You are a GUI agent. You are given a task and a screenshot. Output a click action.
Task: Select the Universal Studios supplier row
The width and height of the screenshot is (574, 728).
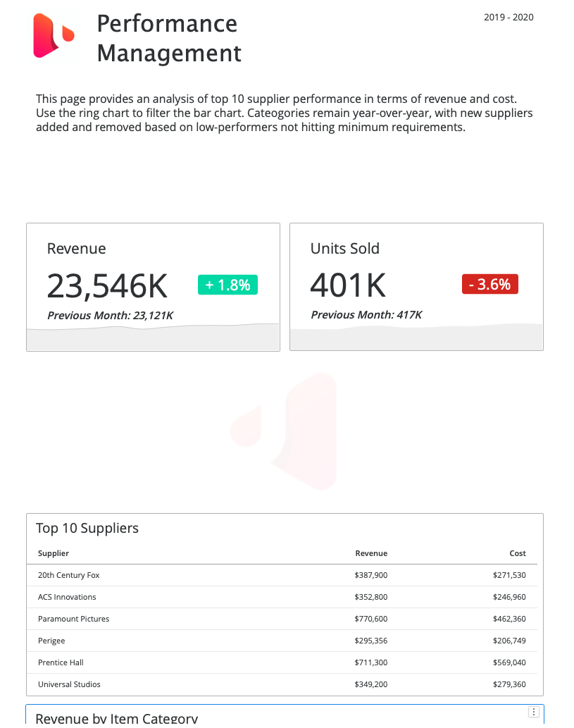coord(69,684)
